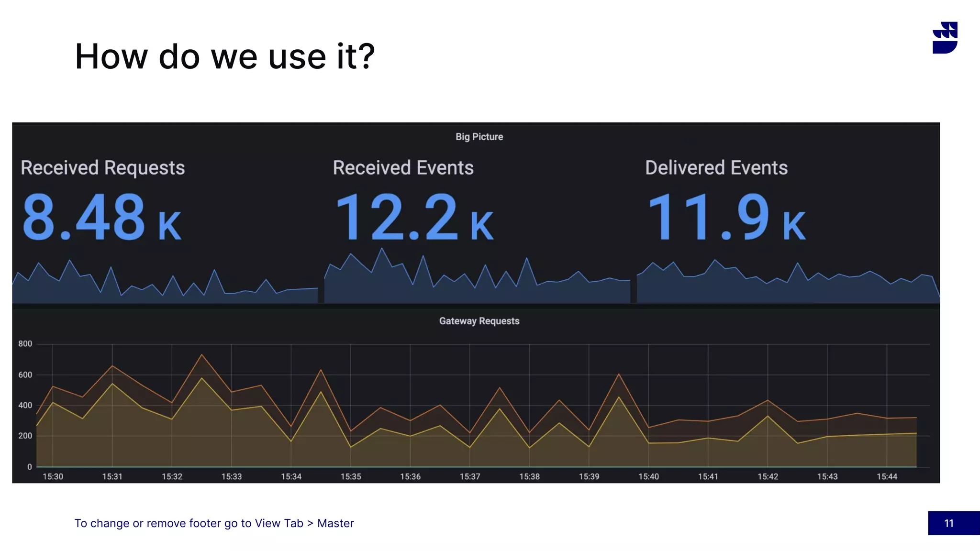Screen dimensions: 980x551
Task: Click the orange line peak near 15:32
Action: click(x=202, y=355)
